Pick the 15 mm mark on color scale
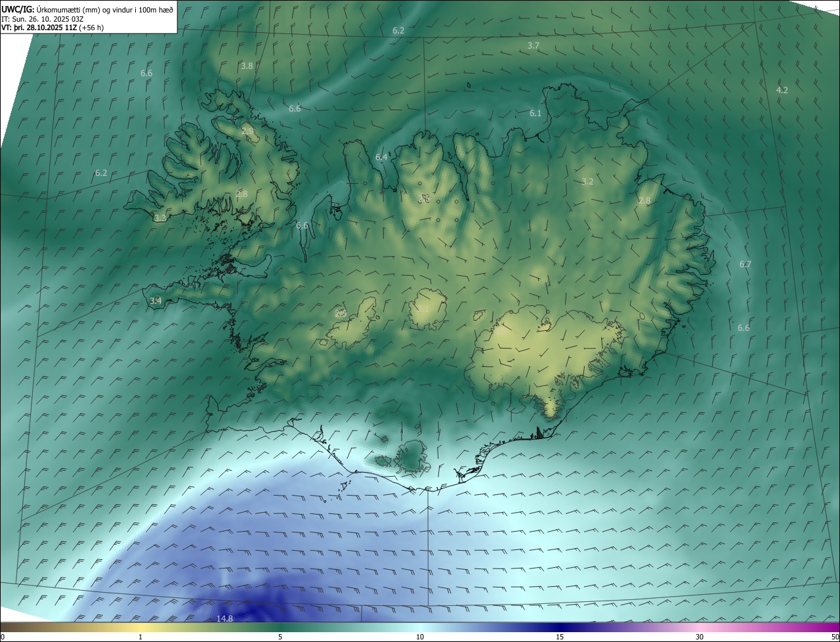Screen dimensions: 840x642 tap(560, 637)
